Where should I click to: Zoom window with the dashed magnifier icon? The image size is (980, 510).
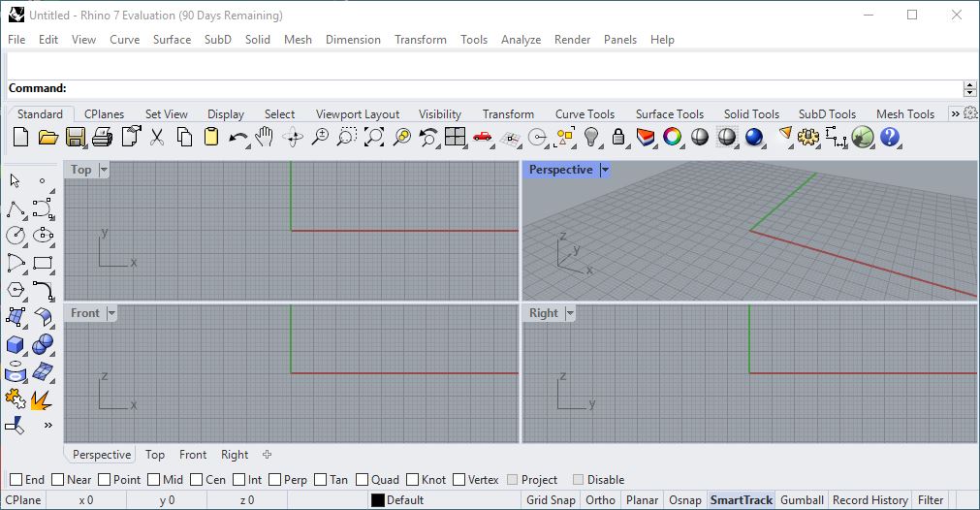(x=346, y=137)
